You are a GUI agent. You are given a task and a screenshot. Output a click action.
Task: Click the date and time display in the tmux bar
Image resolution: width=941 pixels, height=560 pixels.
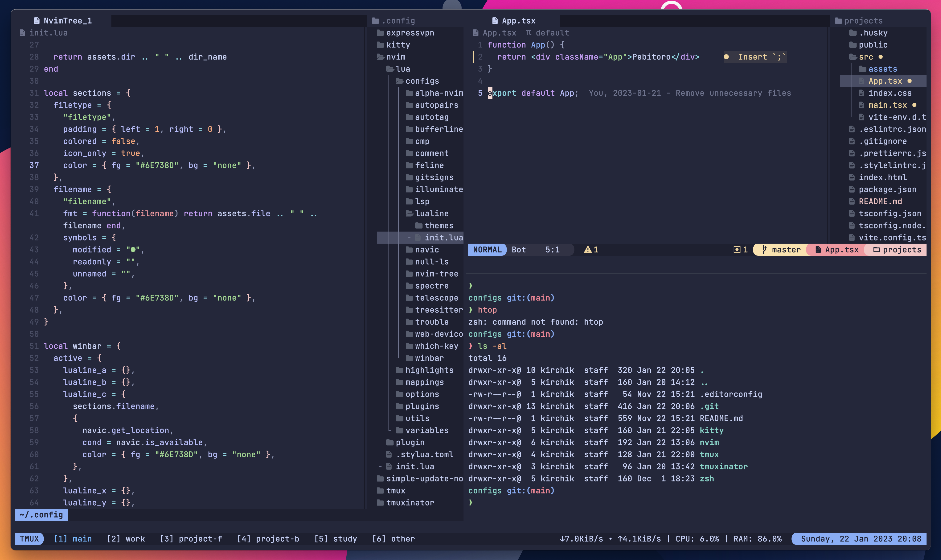(x=860, y=539)
